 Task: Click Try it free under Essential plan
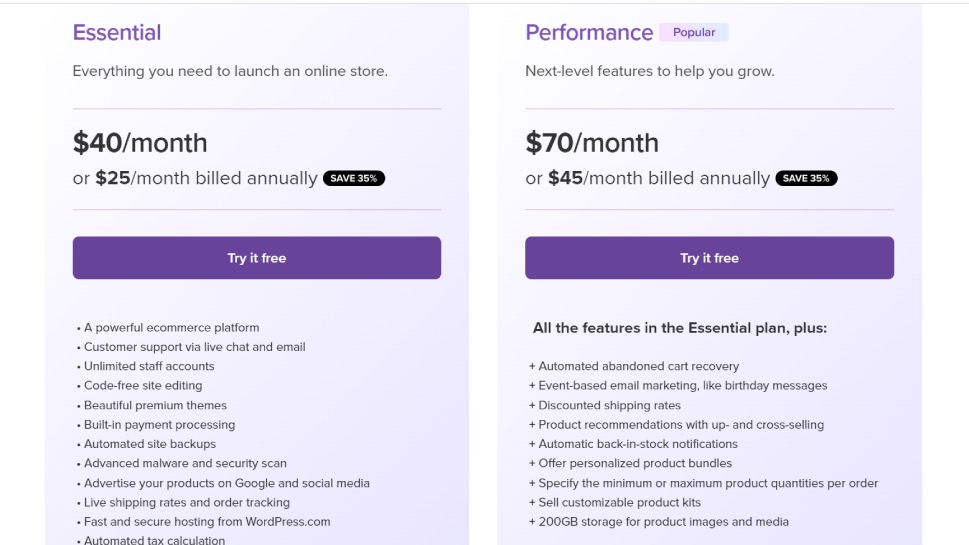256,258
